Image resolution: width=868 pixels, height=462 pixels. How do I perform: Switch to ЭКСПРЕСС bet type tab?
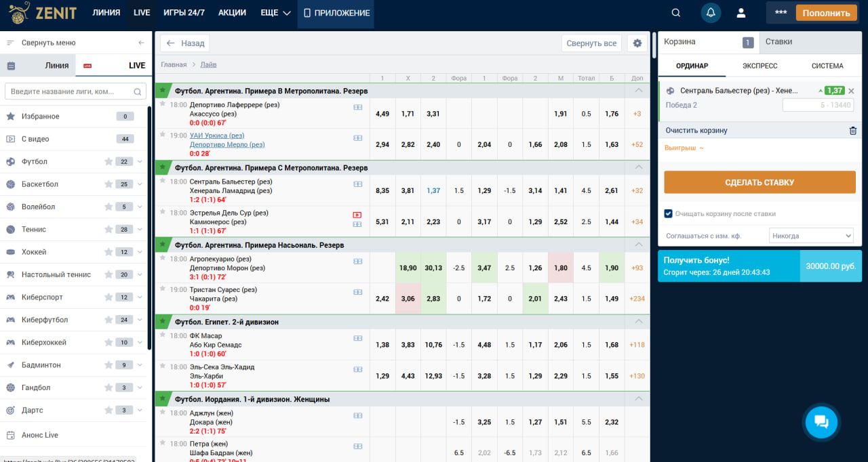(x=759, y=66)
